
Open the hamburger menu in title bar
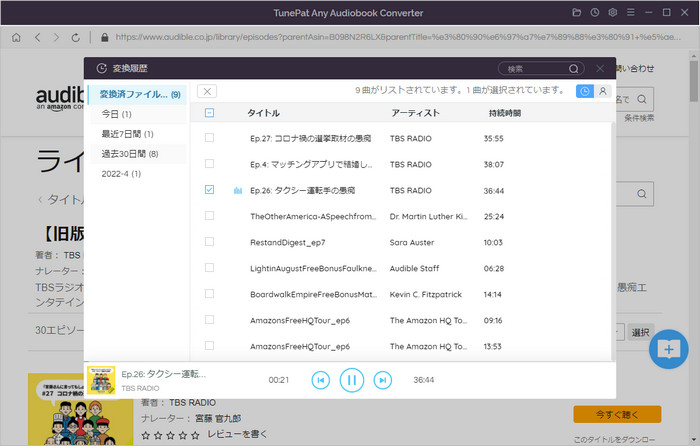click(630, 13)
